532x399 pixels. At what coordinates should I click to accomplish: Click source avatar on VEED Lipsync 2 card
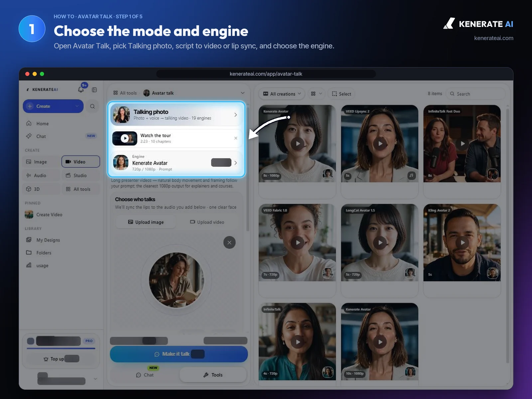tap(412, 175)
